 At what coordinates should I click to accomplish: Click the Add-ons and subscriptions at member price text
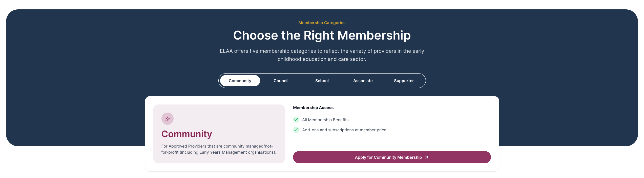(x=344, y=130)
